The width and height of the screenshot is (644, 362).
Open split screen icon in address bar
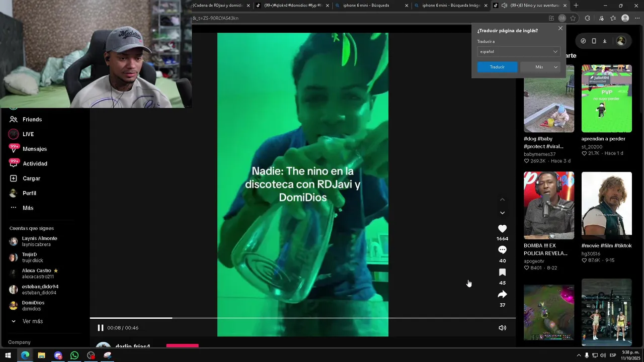(551, 18)
